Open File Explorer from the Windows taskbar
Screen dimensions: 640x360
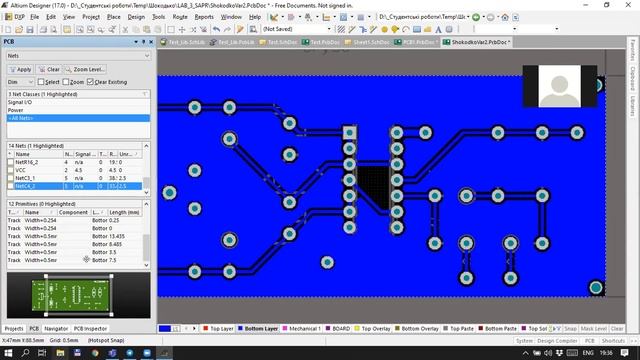60,353
